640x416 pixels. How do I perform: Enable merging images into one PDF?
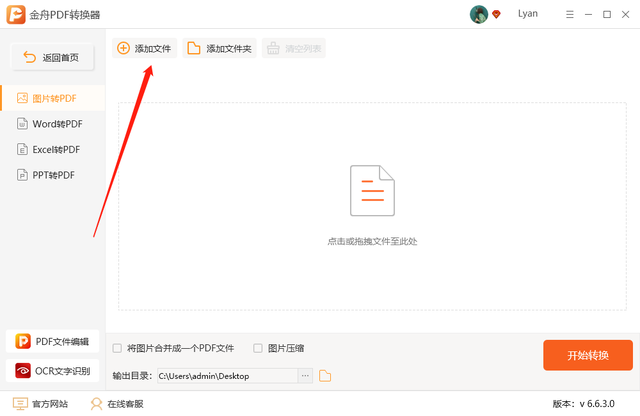tap(117, 348)
